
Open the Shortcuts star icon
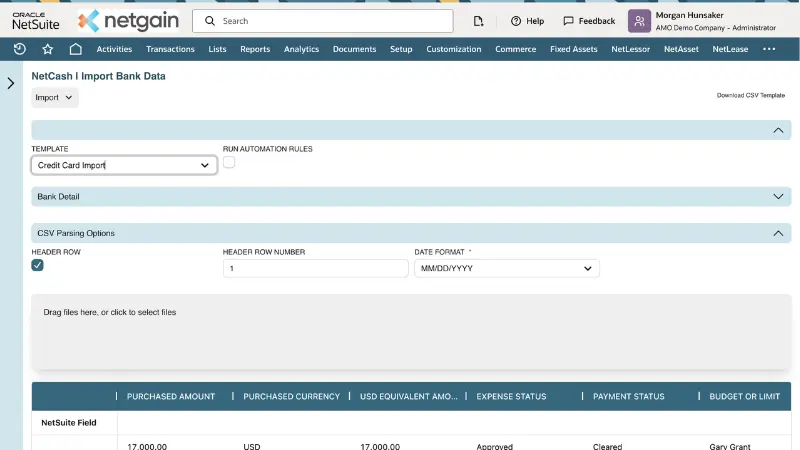[47, 49]
